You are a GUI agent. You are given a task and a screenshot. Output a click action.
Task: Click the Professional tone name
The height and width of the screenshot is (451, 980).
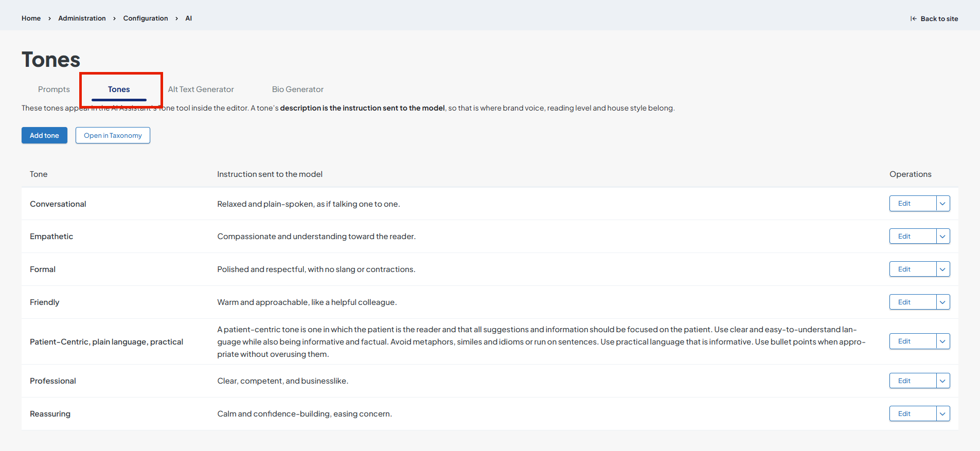tap(53, 381)
